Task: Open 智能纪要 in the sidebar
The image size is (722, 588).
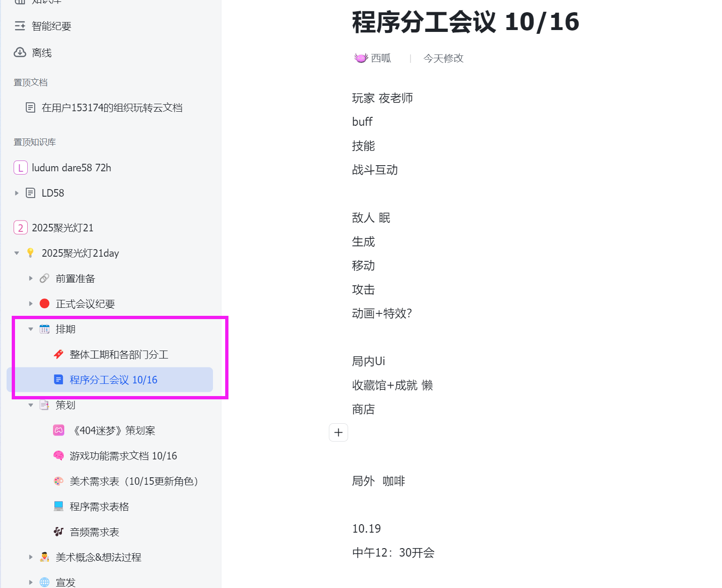Action: click(52, 26)
